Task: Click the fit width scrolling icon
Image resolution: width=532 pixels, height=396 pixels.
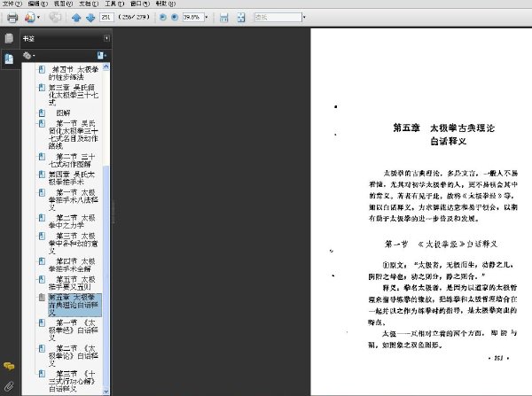Action: (224, 18)
